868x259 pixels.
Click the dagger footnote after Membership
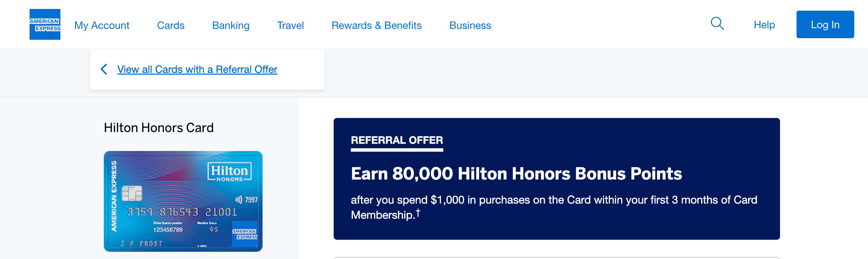click(x=418, y=213)
